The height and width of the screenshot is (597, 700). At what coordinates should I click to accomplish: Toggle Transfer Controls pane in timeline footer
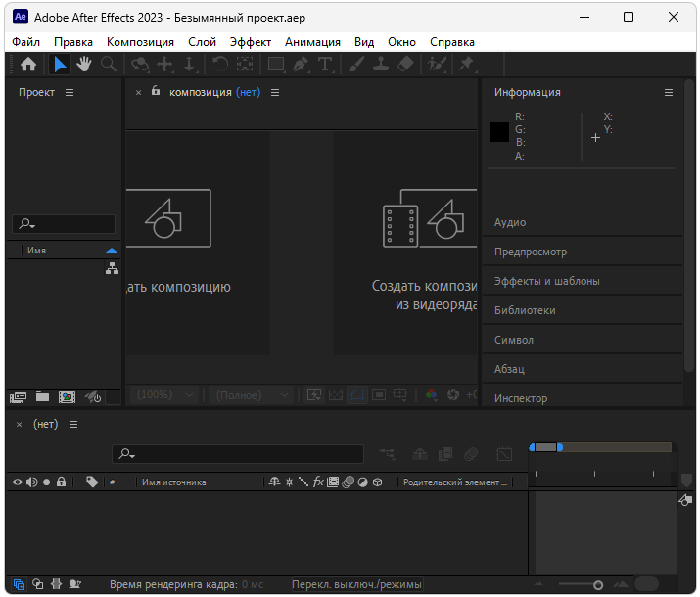pyautogui.click(x=38, y=584)
